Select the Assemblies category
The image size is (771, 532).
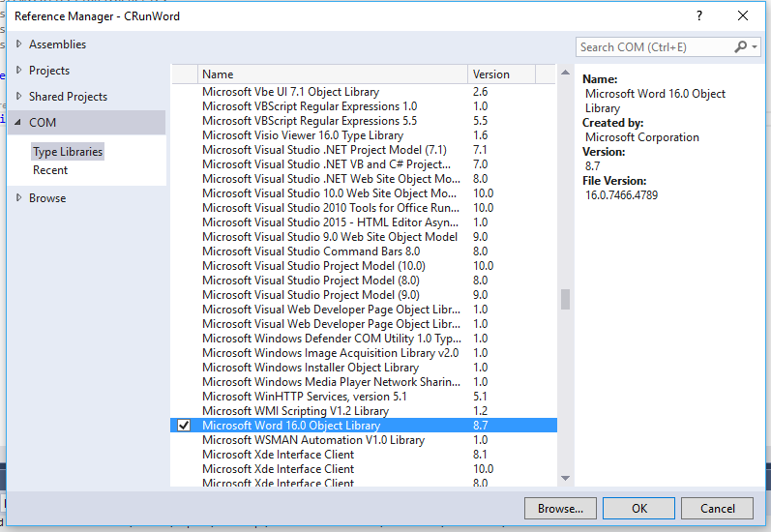57,44
